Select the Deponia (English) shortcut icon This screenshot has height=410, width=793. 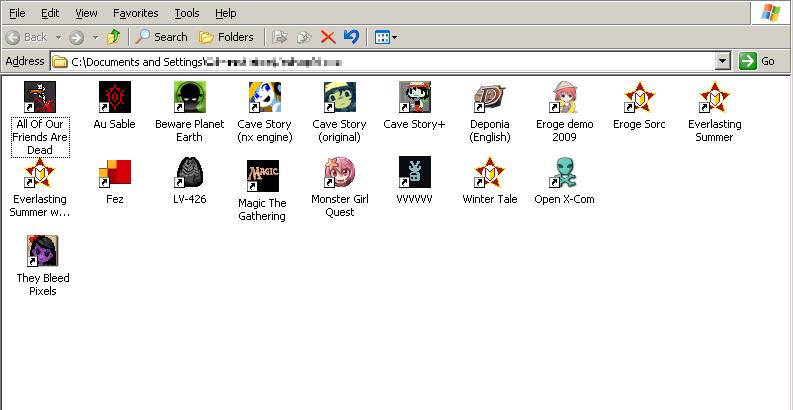tap(490, 97)
